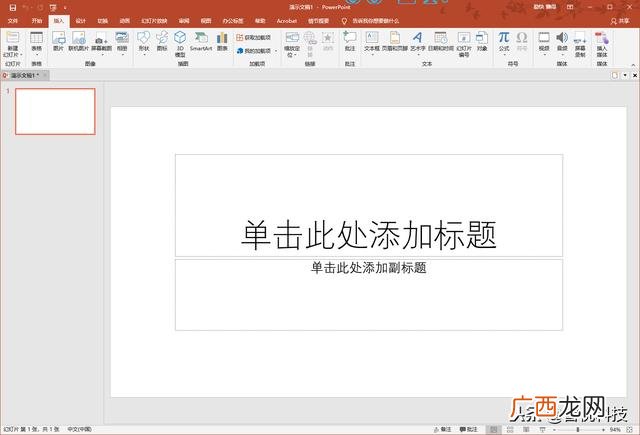Viewport: 640px width, 435px height.
Task: Open the 文件 (File) tab
Action: pos(13,21)
